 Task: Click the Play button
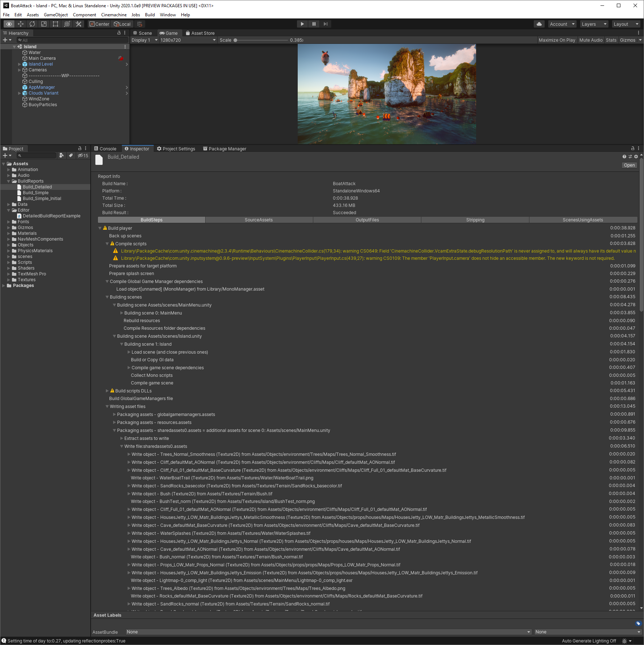tap(302, 24)
